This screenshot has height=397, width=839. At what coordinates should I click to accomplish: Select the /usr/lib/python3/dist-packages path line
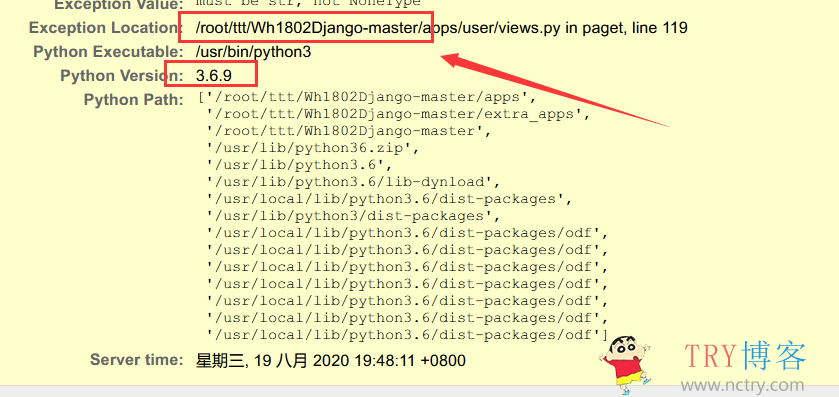(353, 216)
